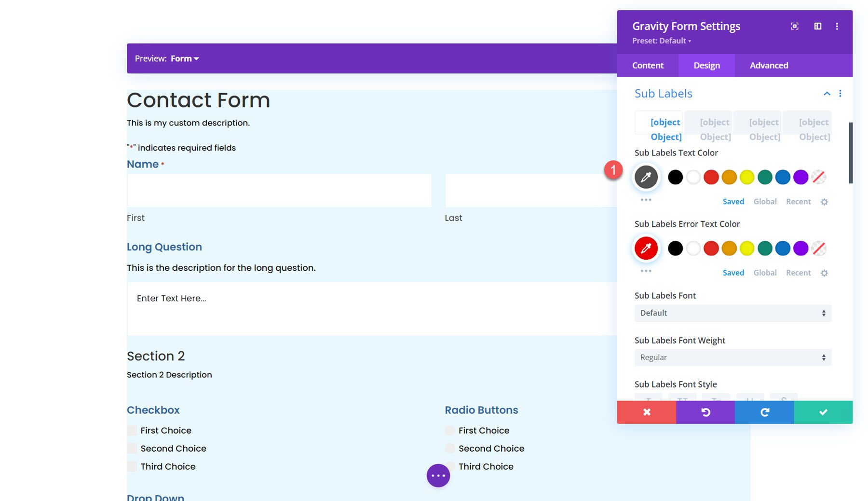Toggle the split view layout icon
The width and height of the screenshot is (868, 501).
[818, 26]
